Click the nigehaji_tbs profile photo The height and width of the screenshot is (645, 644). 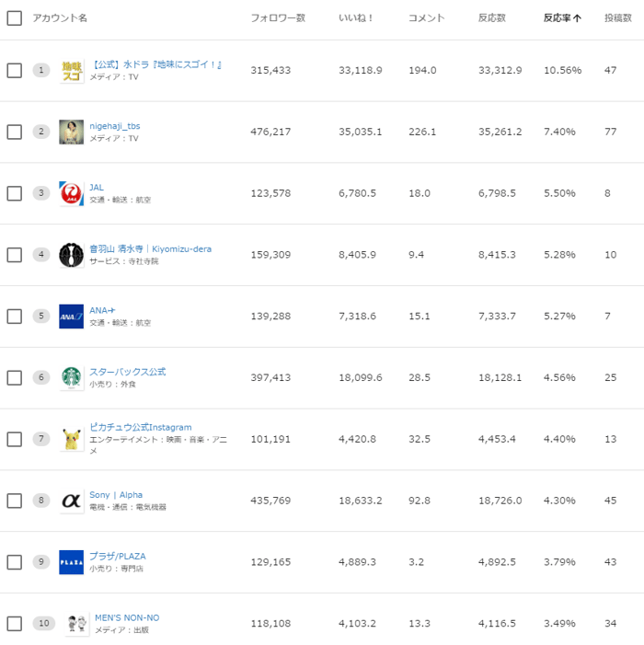pos(72,132)
